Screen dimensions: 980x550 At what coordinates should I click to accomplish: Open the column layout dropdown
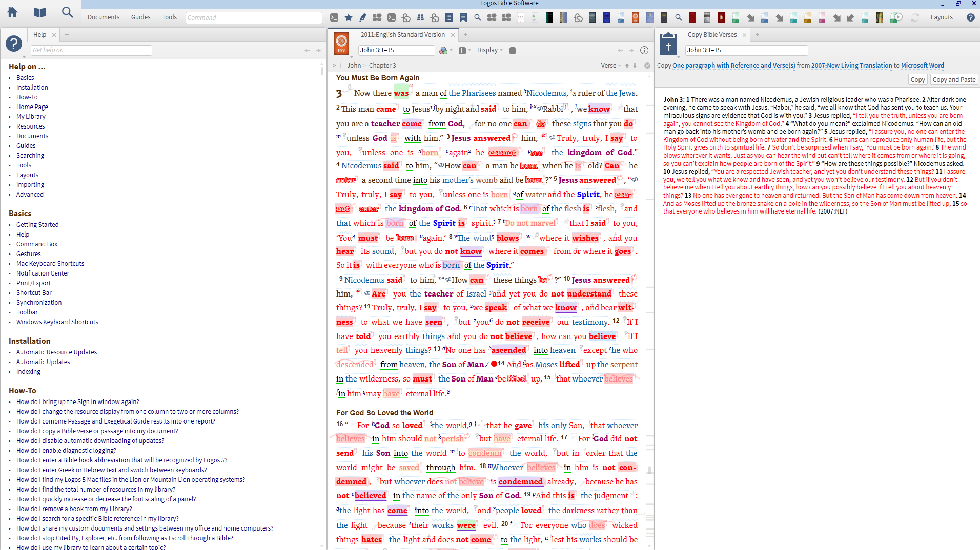click(464, 50)
